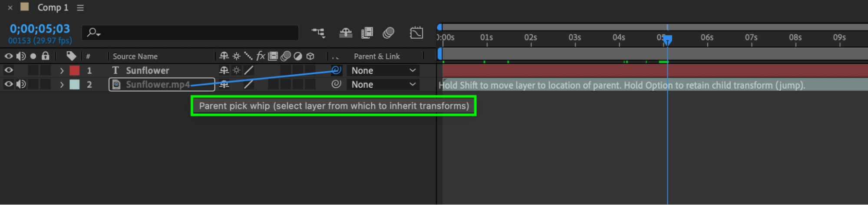Expand Sunflower.mp4 layer properties
Viewport: 868px width, 205px height.
coord(62,84)
